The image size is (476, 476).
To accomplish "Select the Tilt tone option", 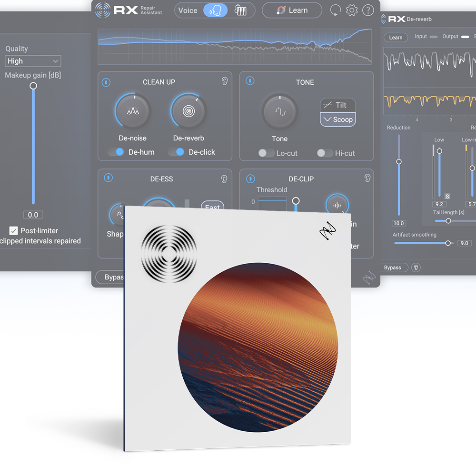I will point(337,105).
